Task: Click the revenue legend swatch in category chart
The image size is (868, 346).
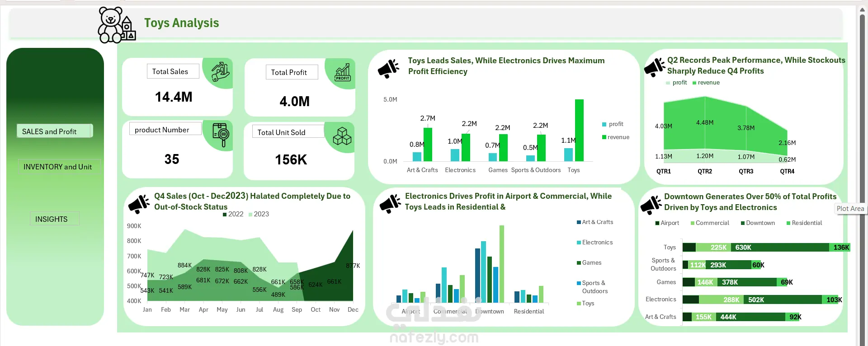Action: tap(604, 137)
